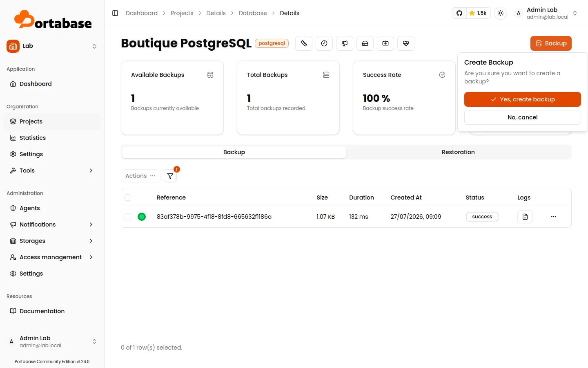This screenshot has height=368, width=588.
Task: Click the Total Backups card icon
Action: (x=326, y=75)
